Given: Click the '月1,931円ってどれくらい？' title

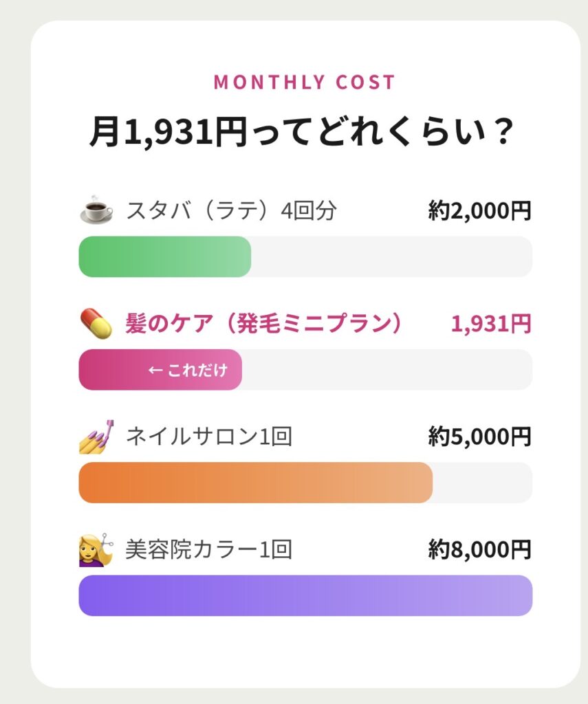Looking at the screenshot, I should point(302,131).
